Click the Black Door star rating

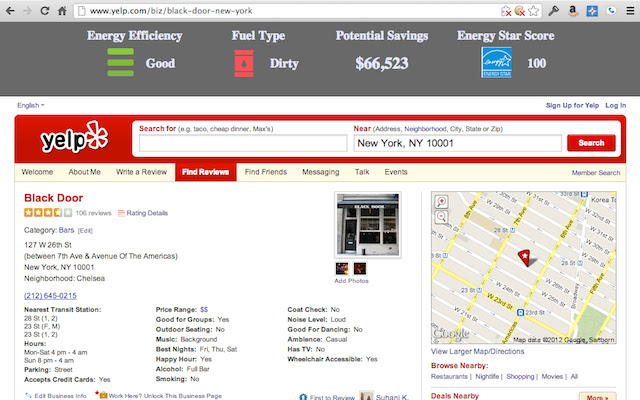tap(48, 213)
